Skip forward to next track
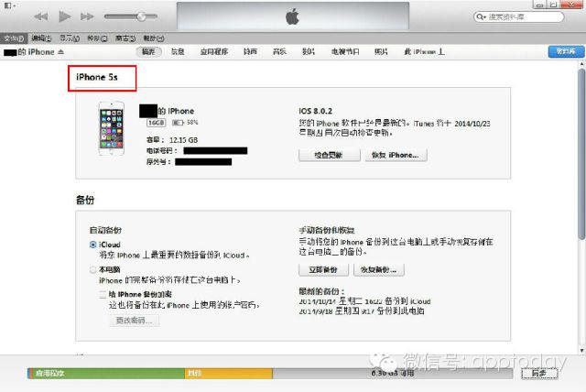Image resolution: width=586 pixels, height=392 pixels. pyautogui.click(x=87, y=16)
